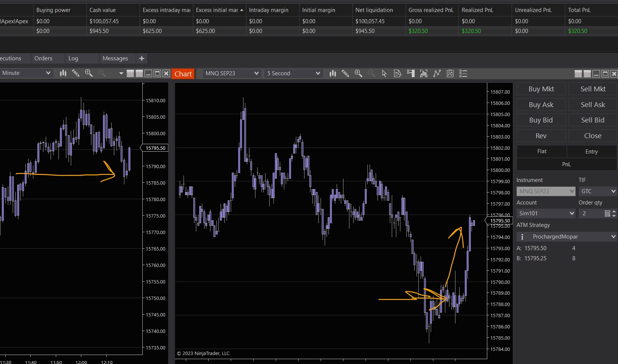Click the Close position button
This screenshot has height=364, width=618.
coord(593,136)
